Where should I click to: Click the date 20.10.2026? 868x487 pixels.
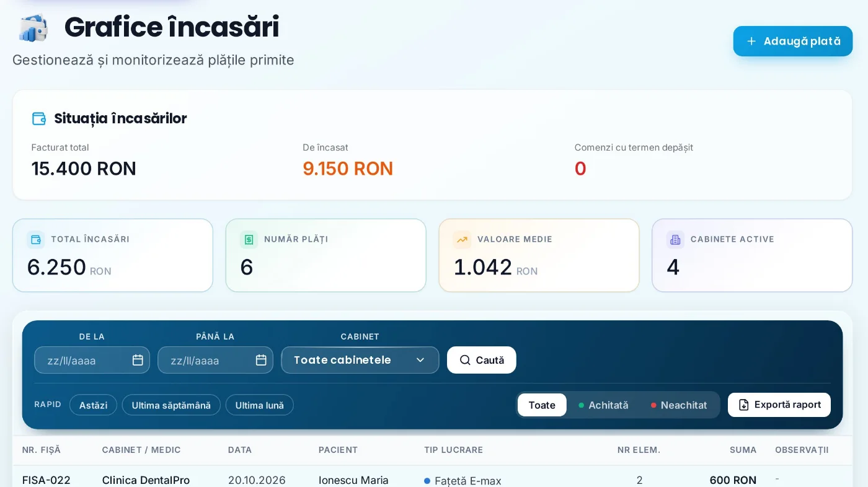point(257,480)
